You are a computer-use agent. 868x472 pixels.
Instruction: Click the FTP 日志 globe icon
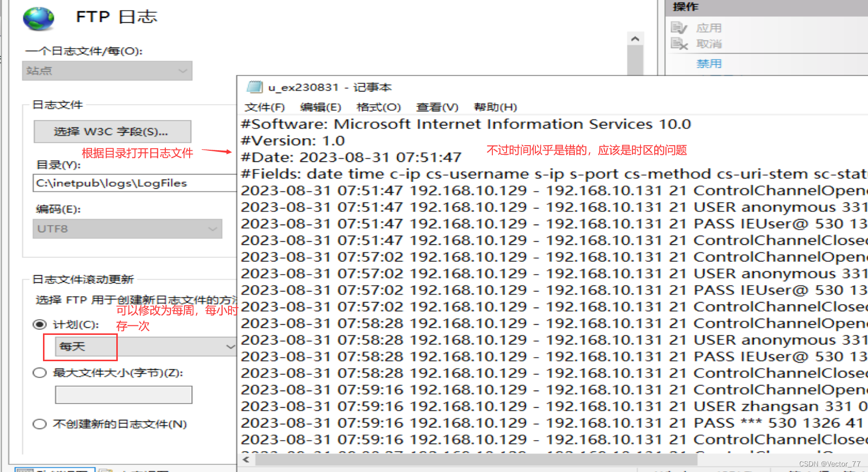[39, 18]
